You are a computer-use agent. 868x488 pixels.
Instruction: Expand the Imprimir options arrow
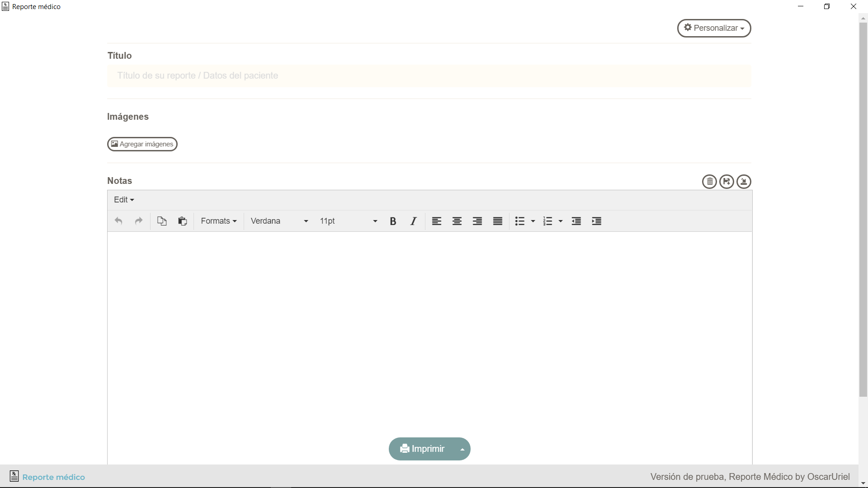(x=462, y=449)
